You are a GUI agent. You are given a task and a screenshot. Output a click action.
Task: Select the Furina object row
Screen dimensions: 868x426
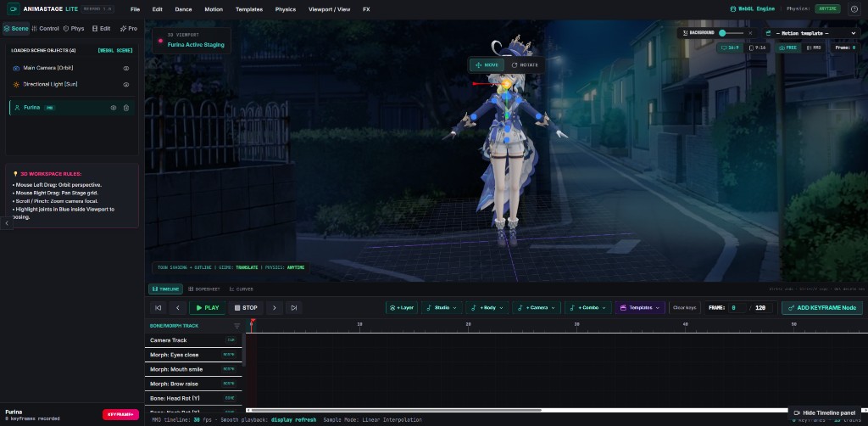tap(71, 108)
